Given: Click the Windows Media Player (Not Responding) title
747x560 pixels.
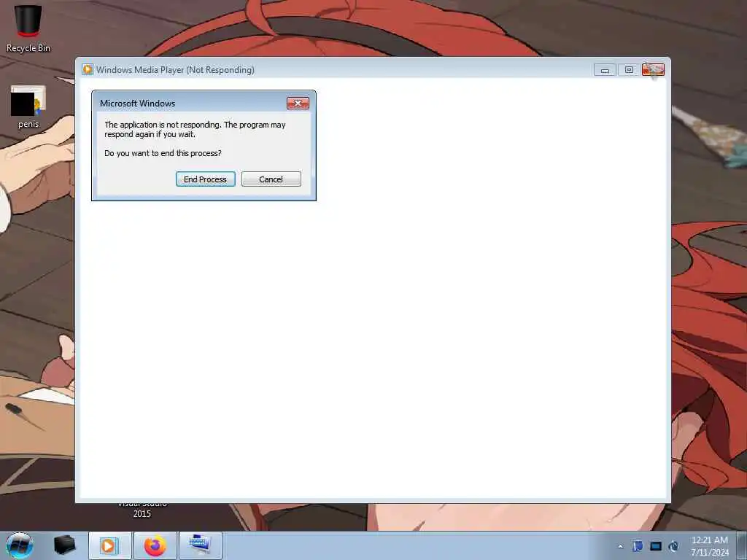Looking at the screenshot, I should (x=175, y=70).
